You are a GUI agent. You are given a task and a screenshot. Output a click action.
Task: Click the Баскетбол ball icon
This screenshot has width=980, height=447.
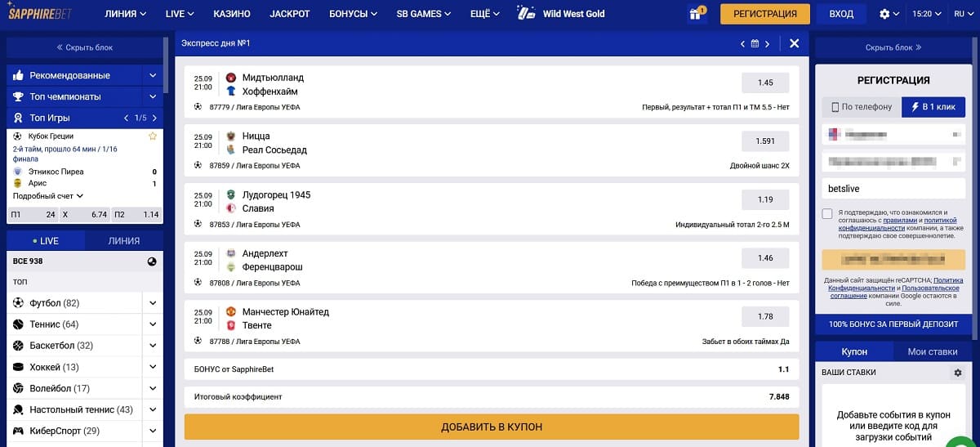click(x=18, y=346)
